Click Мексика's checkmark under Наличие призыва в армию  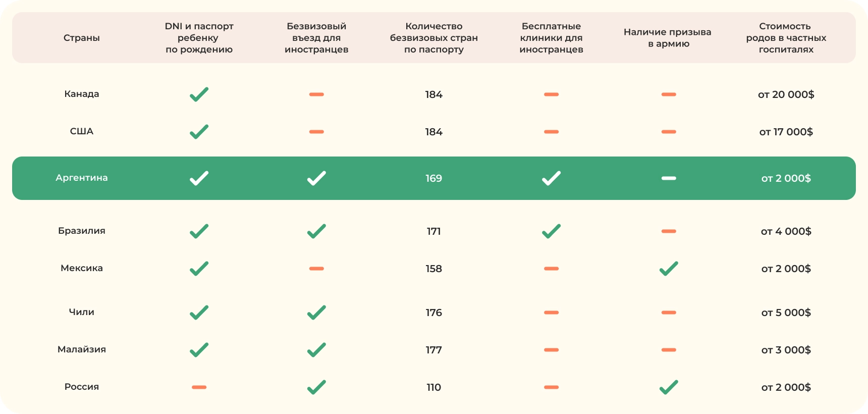point(669,269)
